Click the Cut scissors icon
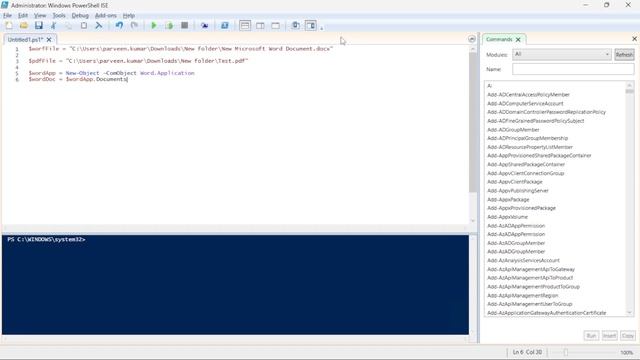This screenshot has width=640, height=360. tap(53, 25)
